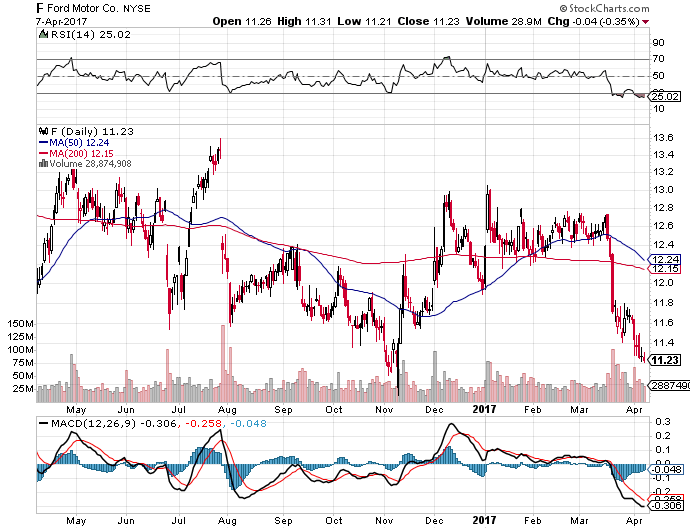Screen dimensions: 697x531
Task: Click the red down-triangle change indicator
Action: pos(645,22)
